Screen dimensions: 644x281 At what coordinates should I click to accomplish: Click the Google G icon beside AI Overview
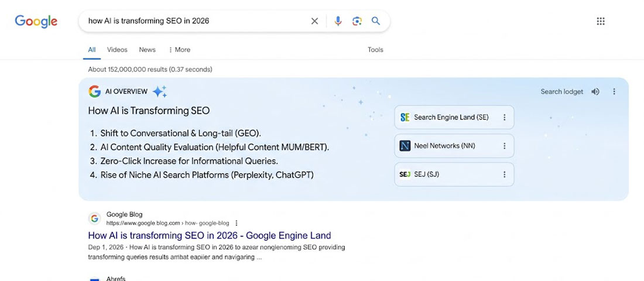click(x=95, y=91)
